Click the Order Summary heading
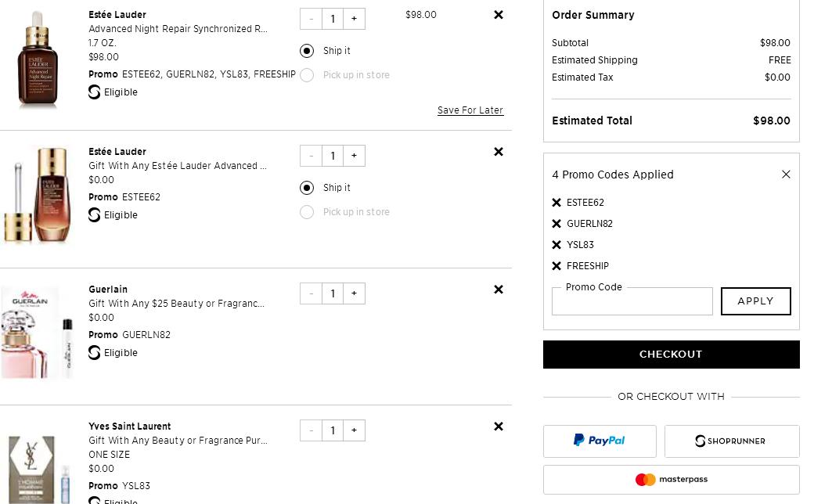 click(592, 15)
